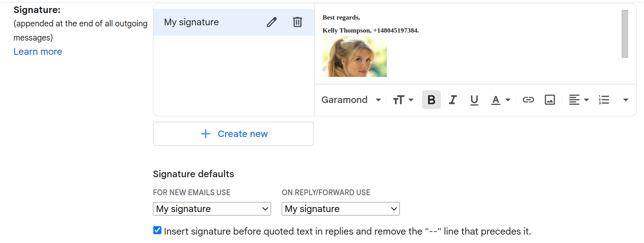The width and height of the screenshot is (644, 243).
Task: Toggle bold formatting in signature editor
Action: [x=431, y=100]
